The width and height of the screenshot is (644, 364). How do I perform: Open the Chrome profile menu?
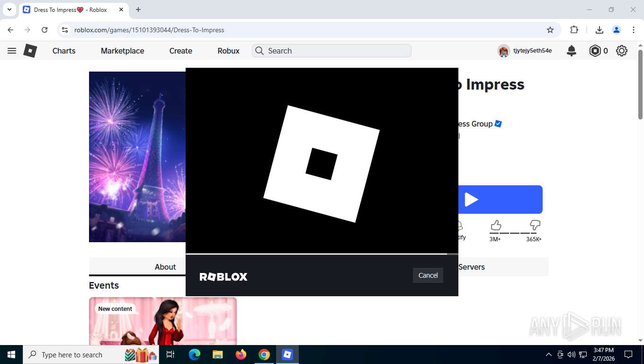pos(617,30)
